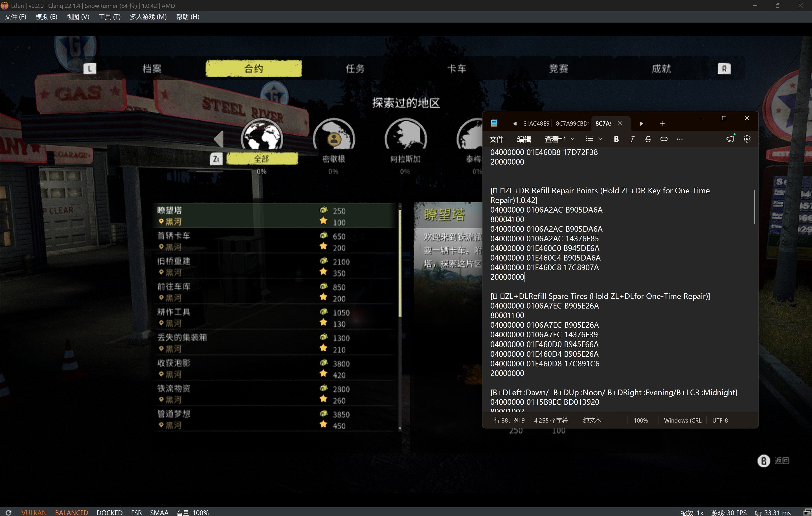This screenshot has height=516, width=812.
Task: Switch to the 竞赛 game tab
Action: click(x=558, y=69)
